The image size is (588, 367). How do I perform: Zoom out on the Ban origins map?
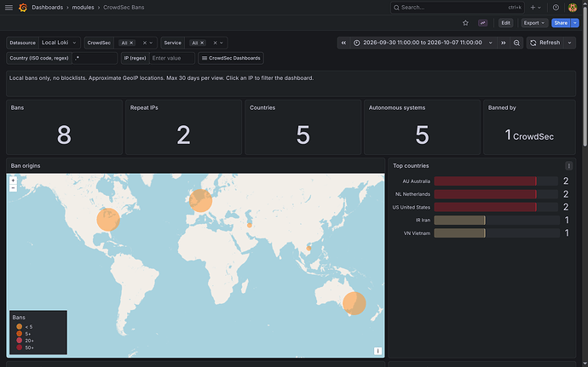tap(13, 188)
